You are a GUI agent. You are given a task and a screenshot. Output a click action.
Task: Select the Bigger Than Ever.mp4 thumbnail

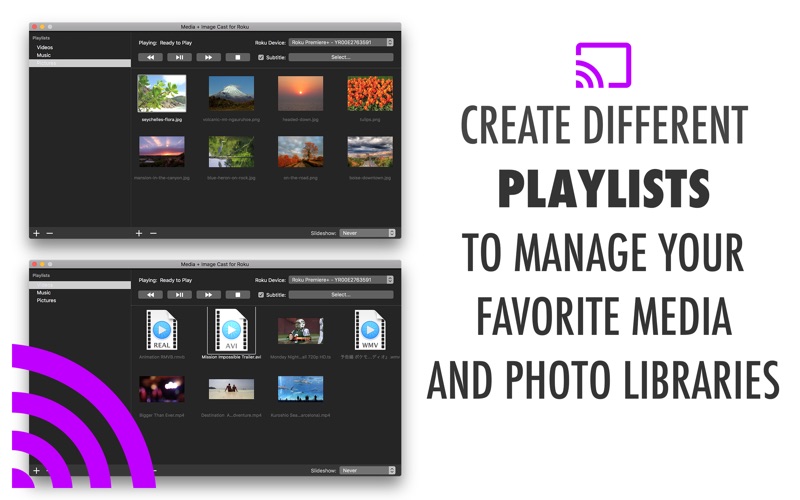[162, 389]
